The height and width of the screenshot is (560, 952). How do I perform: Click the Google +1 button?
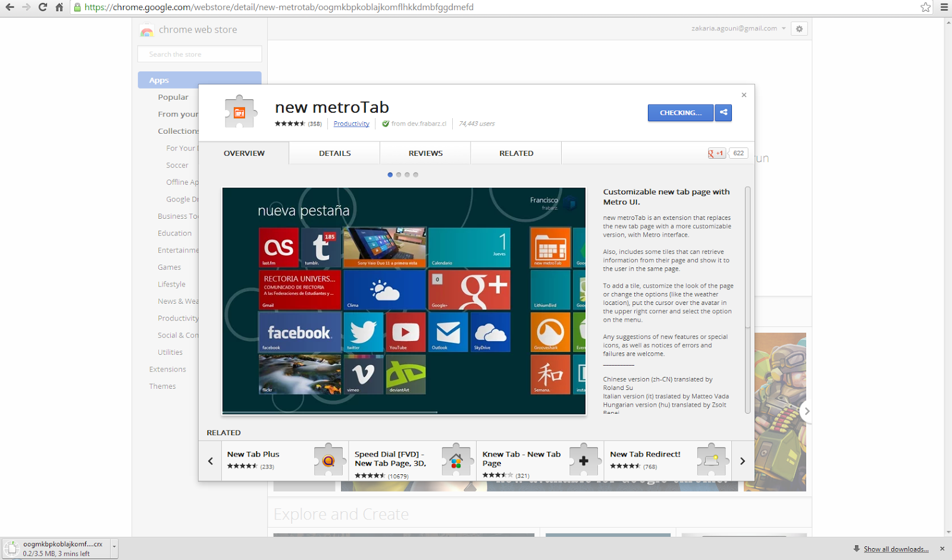point(716,153)
